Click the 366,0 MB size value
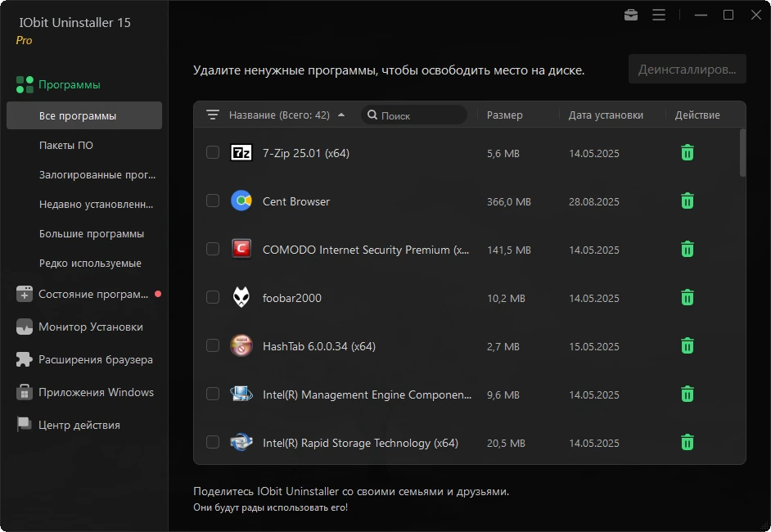This screenshot has height=532, width=771. pos(509,201)
